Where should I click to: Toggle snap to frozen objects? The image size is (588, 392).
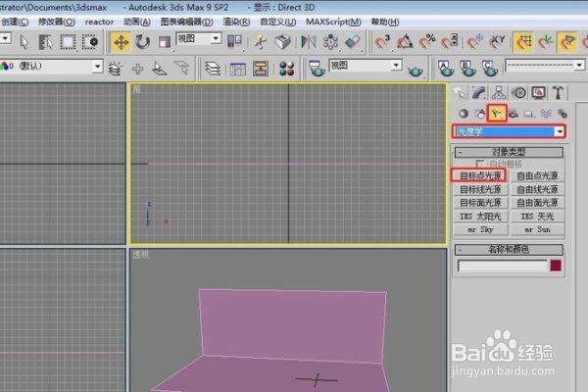click(475, 42)
